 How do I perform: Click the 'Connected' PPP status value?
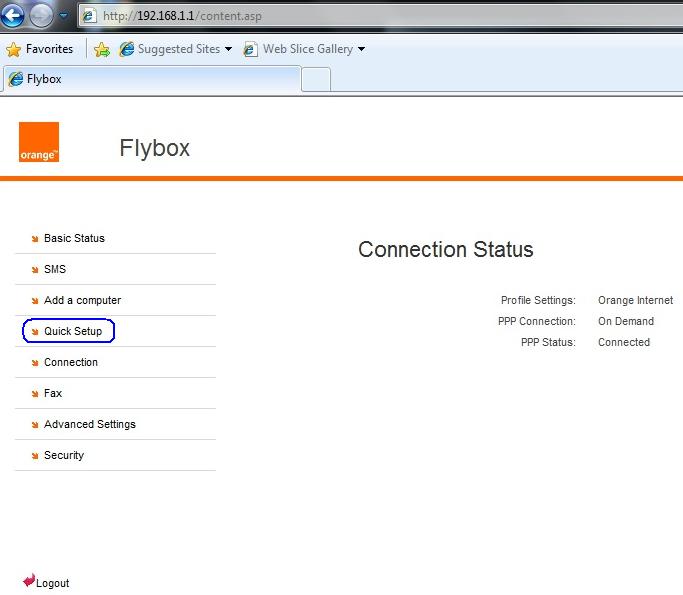624,342
